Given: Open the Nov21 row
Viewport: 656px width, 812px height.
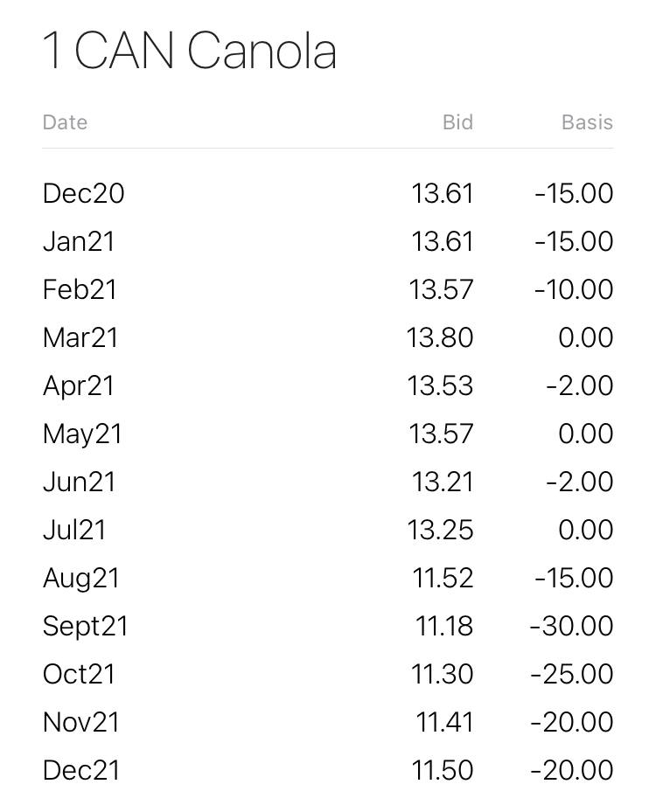Looking at the screenshot, I should pyautogui.click(x=328, y=723).
